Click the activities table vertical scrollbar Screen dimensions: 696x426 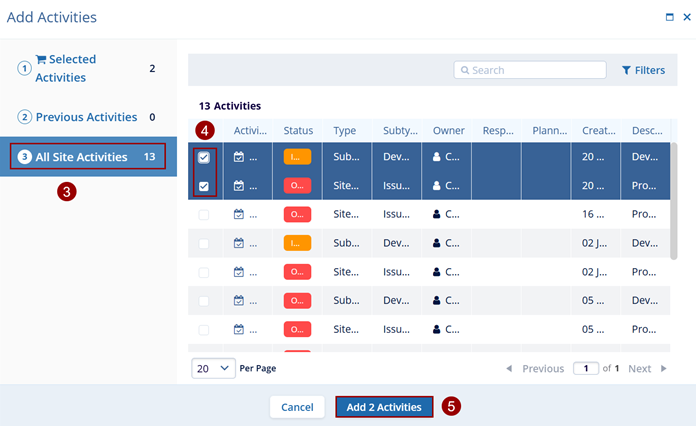tap(674, 200)
